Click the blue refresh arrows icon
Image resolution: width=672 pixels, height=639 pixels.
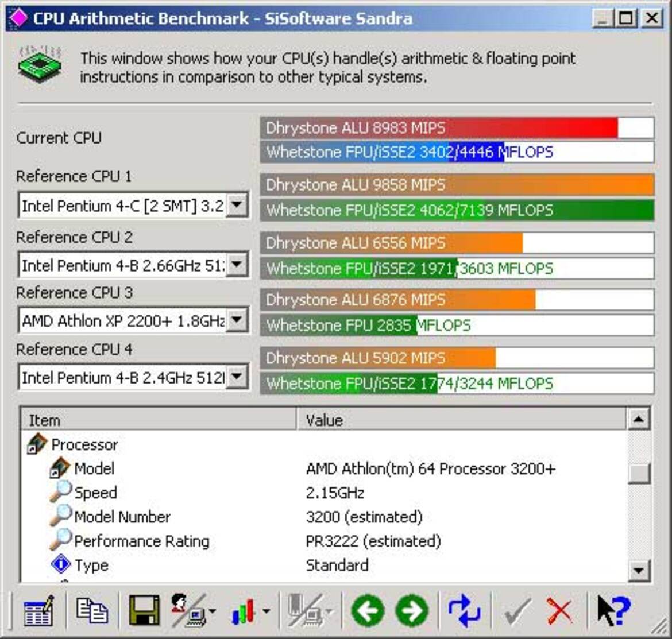pos(464,610)
